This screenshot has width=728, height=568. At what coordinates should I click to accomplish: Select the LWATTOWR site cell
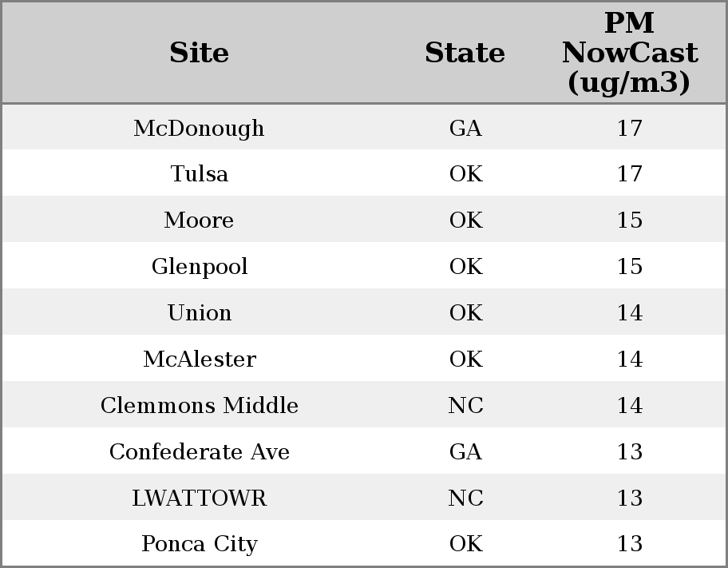point(200,498)
